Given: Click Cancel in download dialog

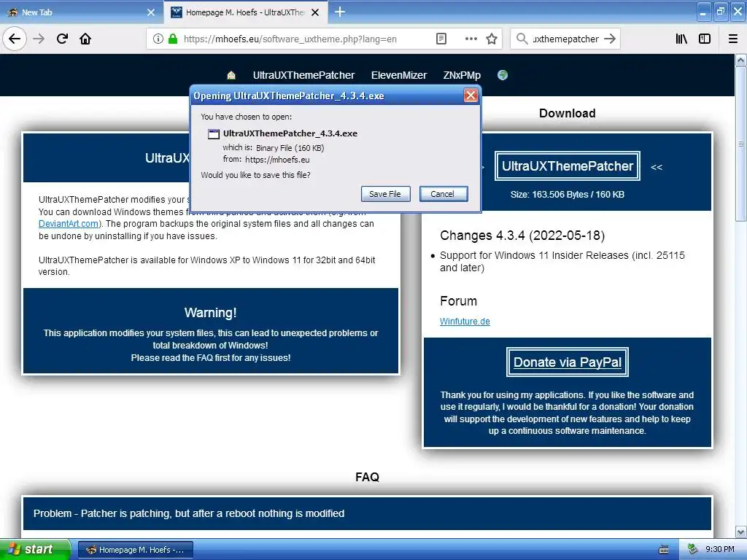Looking at the screenshot, I should click(443, 194).
